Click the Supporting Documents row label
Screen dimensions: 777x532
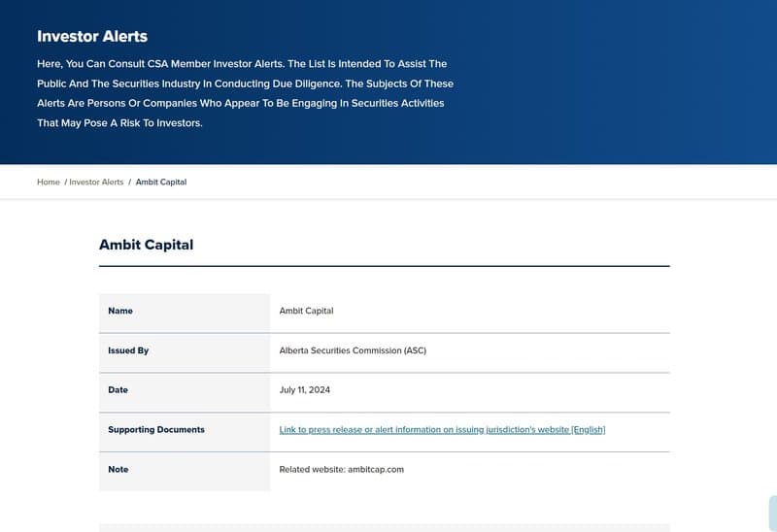[156, 429]
